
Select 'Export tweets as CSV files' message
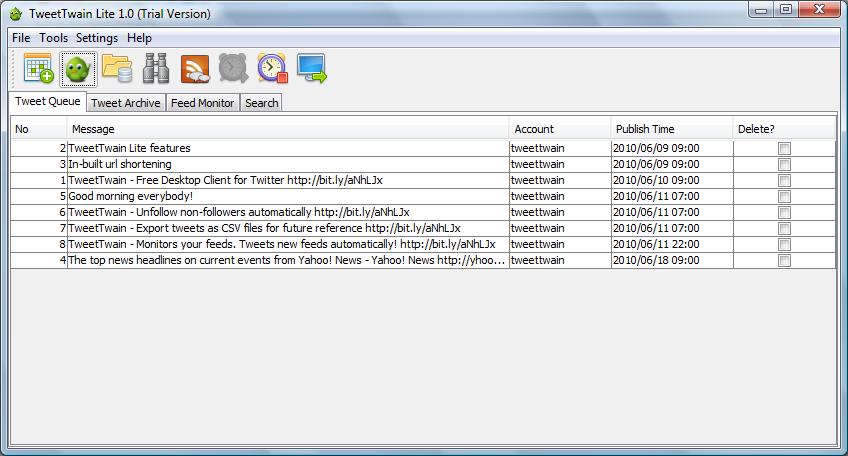coord(288,228)
